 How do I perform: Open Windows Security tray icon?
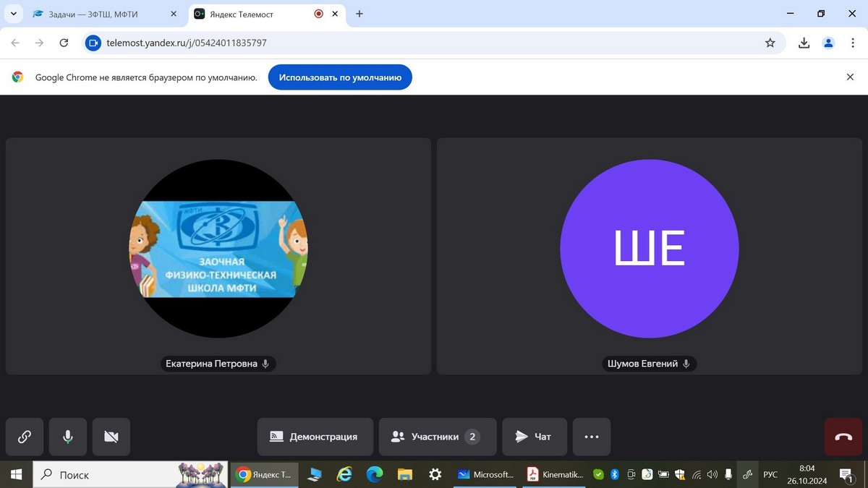pyautogui.click(x=680, y=474)
